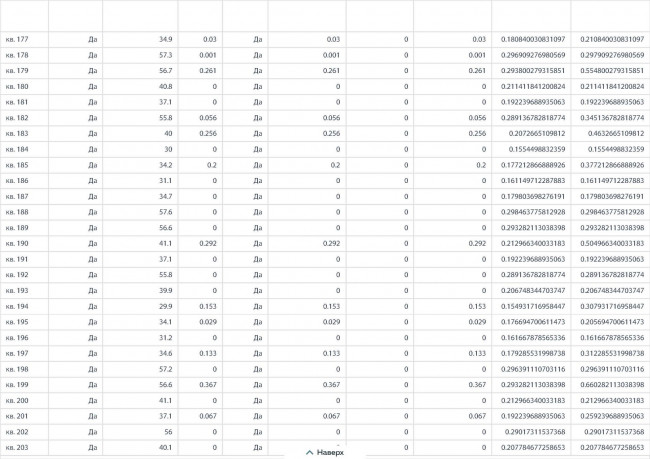Select the row label кв. 202

point(17,432)
